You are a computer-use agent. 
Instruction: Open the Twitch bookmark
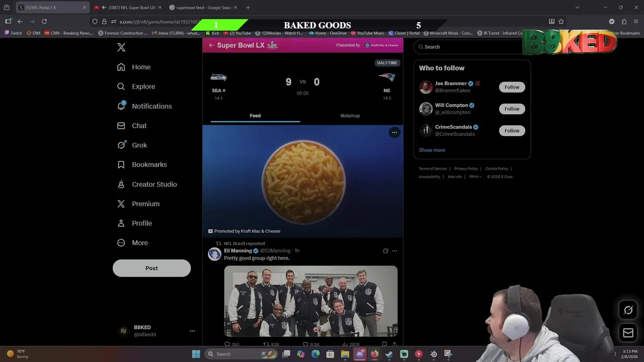[x=14, y=33]
